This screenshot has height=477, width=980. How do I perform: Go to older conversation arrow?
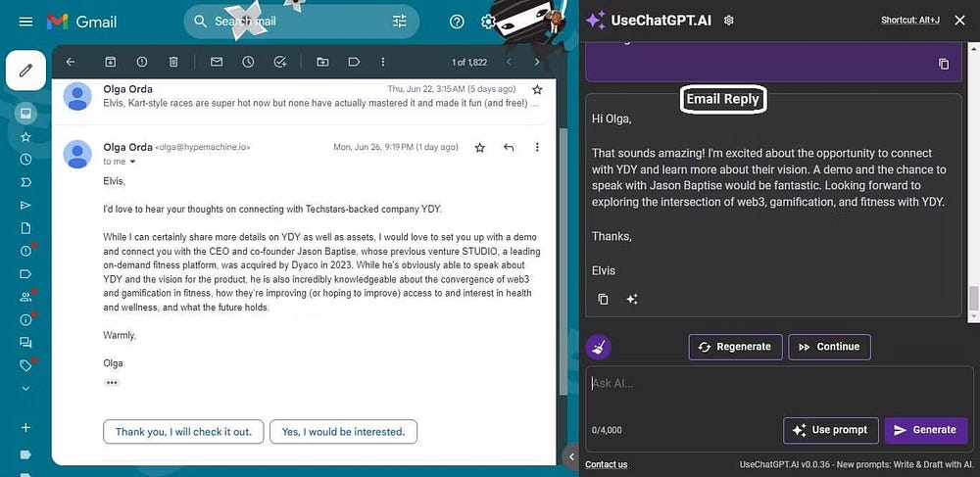pyautogui.click(x=537, y=62)
